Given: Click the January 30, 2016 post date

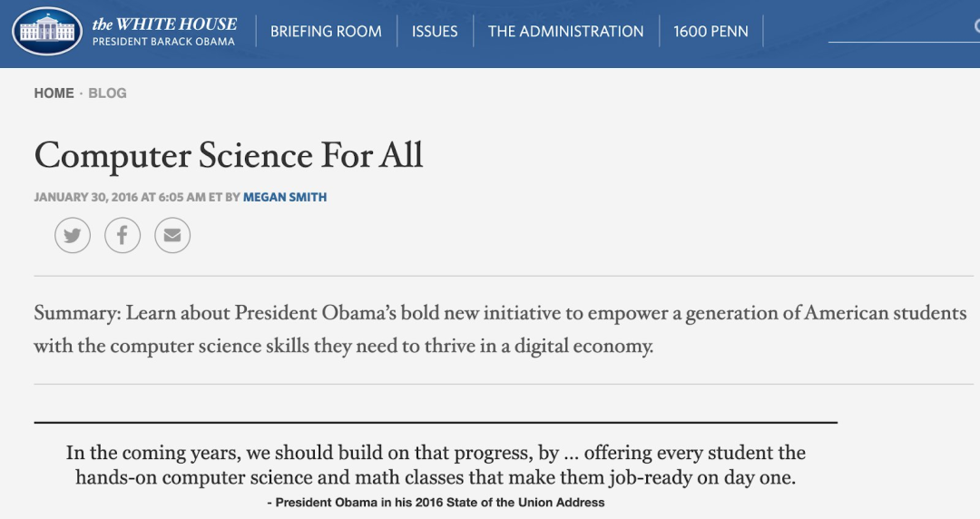Looking at the screenshot, I should pyautogui.click(x=85, y=197).
